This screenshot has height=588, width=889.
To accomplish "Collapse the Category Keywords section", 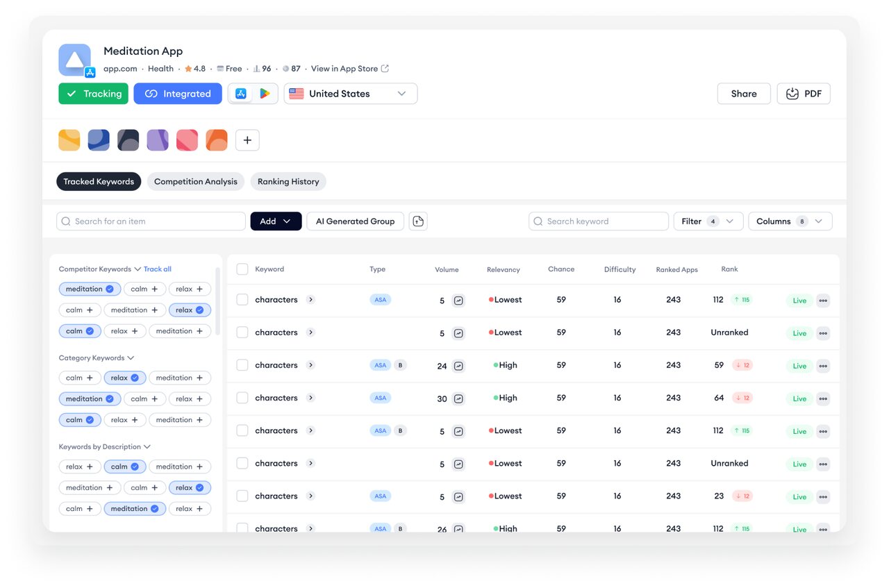I will (x=131, y=358).
